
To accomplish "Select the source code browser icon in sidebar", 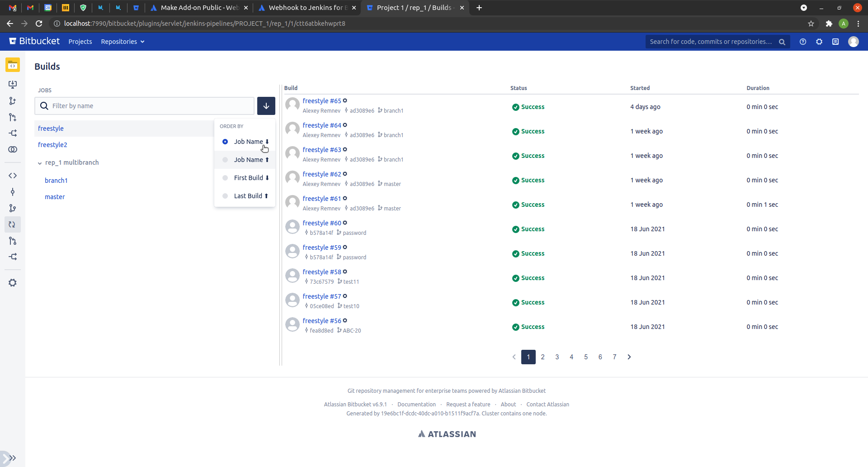I will [x=13, y=176].
